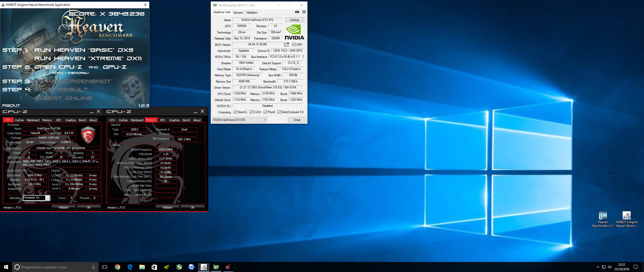Click the Close button in GPU-Z

[297, 120]
